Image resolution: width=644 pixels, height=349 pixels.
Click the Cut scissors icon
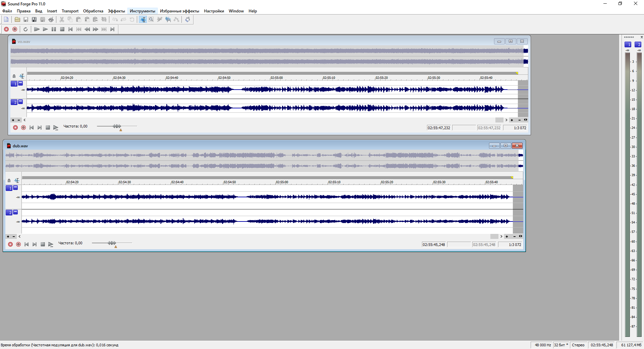(62, 19)
